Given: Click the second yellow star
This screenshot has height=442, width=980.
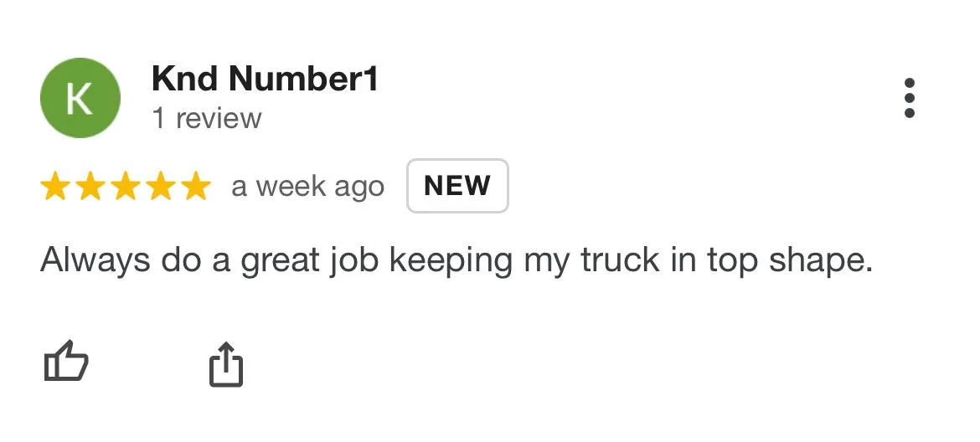Looking at the screenshot, I should 90,187.
